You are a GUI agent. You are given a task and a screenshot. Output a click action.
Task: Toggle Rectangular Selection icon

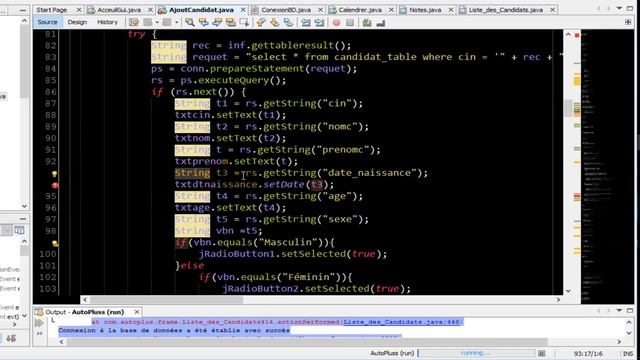click(244, 22)
